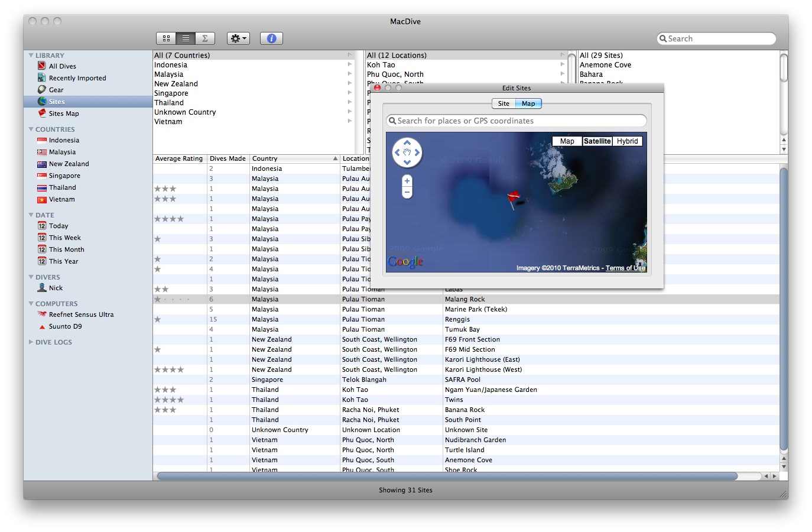The width and height of the screenshot is (812, 532).
Task: Collapse the Countries sidebar section
Action: (x=31, y=129)
